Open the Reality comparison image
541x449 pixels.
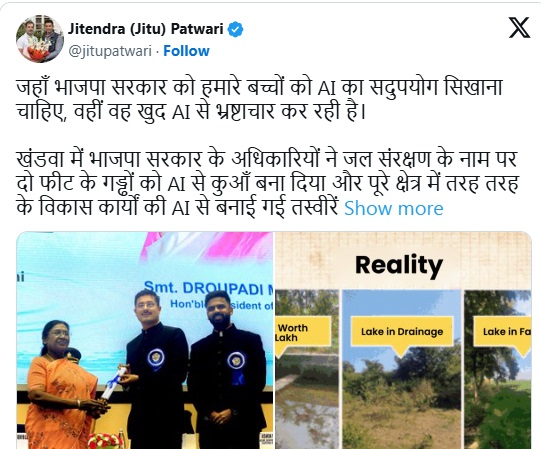click(403, 340)
